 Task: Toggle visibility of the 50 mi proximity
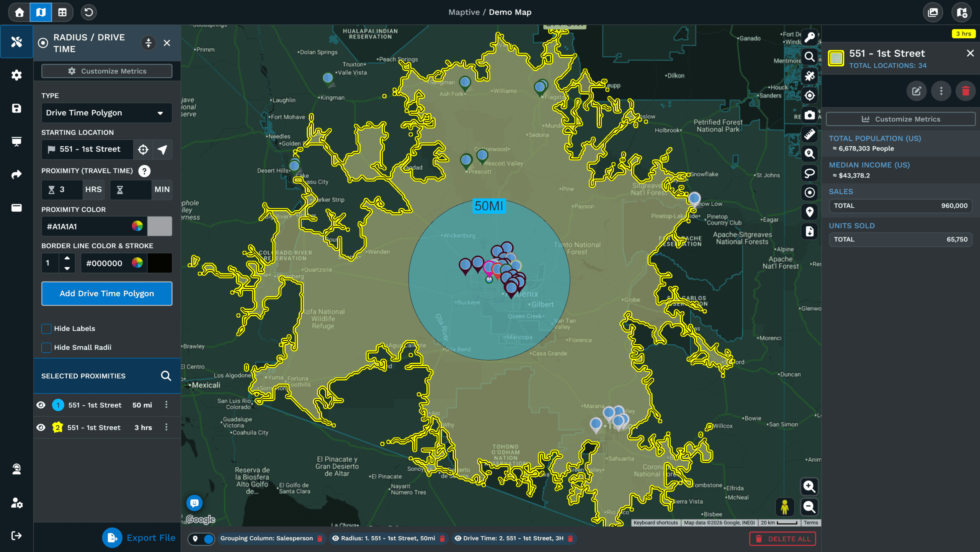[x=41, y=405]
